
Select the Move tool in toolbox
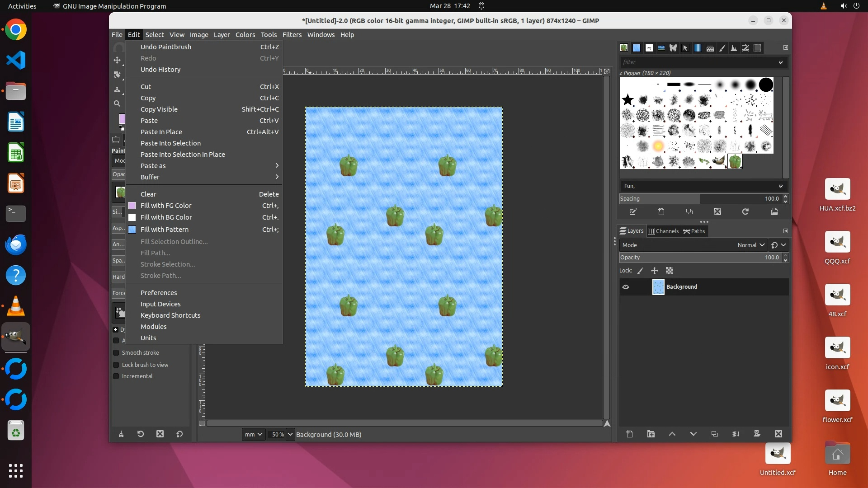(x=117, y=60)
